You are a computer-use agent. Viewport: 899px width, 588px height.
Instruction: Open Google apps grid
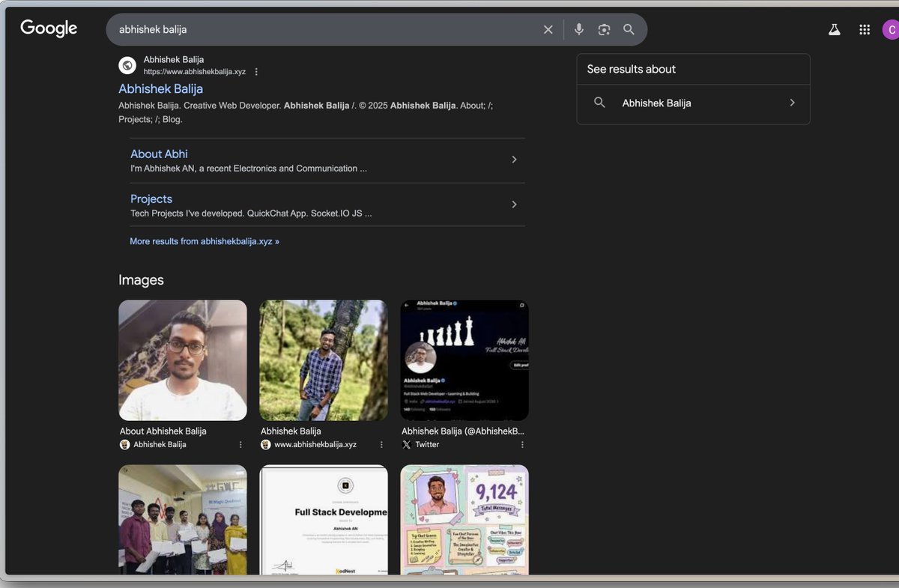(x=865, y=29)
